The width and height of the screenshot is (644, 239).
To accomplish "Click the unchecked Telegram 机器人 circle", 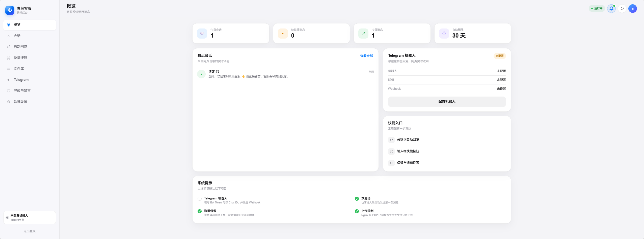I will tap(200, 199).
